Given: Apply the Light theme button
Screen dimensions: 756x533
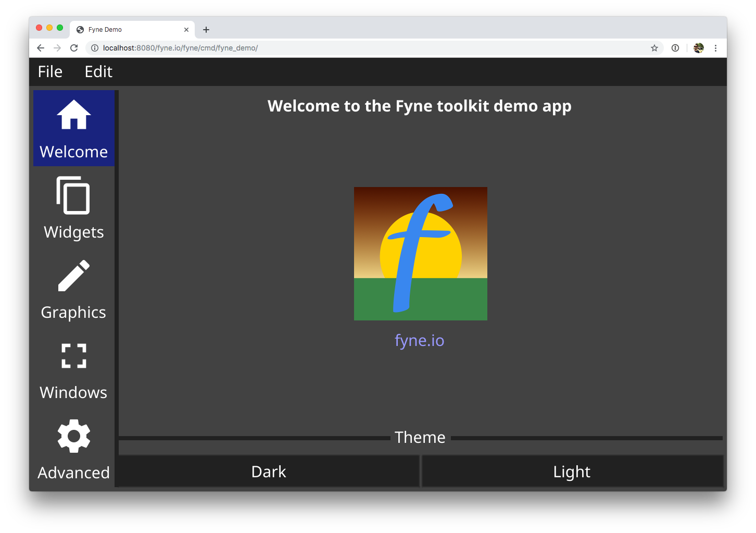Looking at the screenshot, I should pos(572,472).
